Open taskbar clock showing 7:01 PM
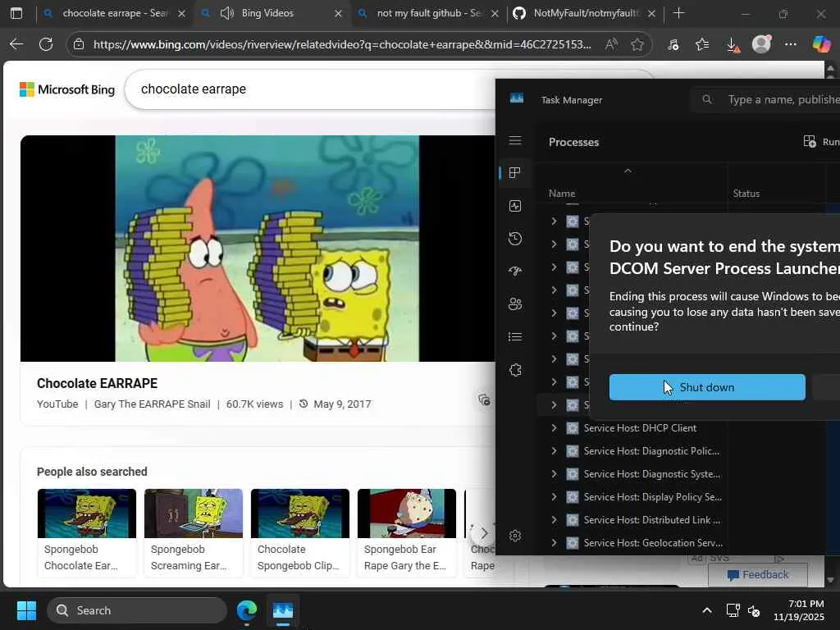 [799, 610]
